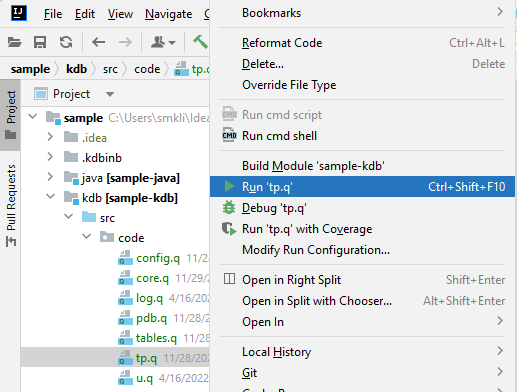
Task: Select Run 'tp.q' menu entry
Action: [362, 187]
